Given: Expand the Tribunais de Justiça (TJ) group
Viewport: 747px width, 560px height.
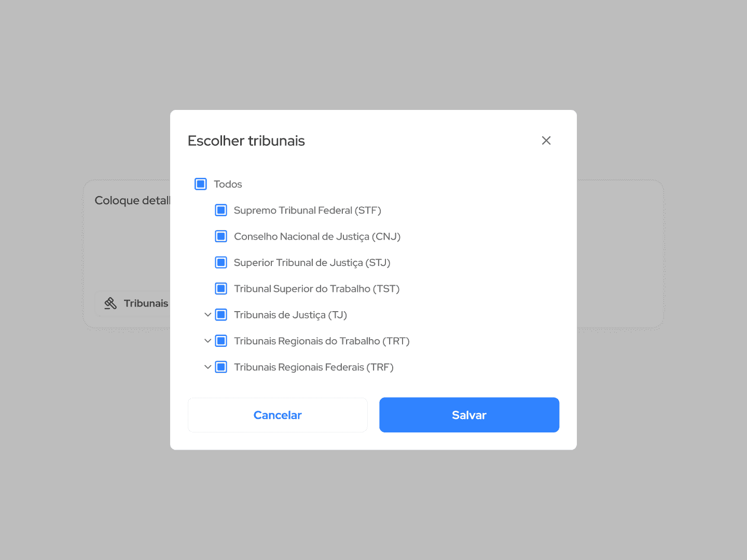Looking at the screenshot, I should pos(208,315).
